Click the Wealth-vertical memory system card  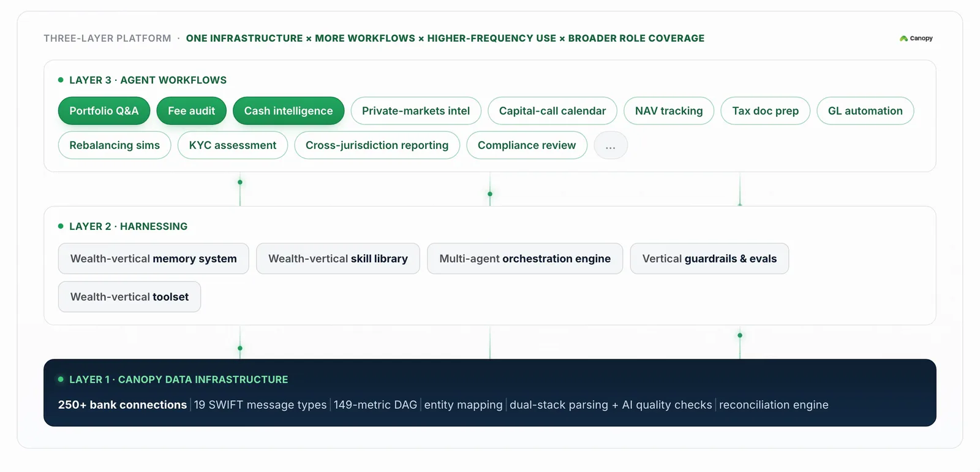click(154, 259)
